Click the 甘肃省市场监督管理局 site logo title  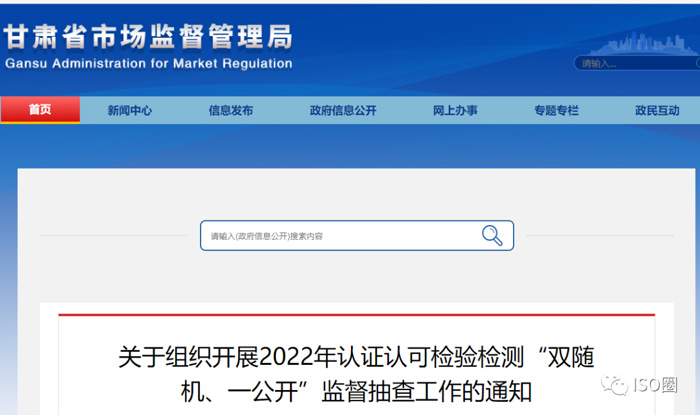tap(148, 37)
